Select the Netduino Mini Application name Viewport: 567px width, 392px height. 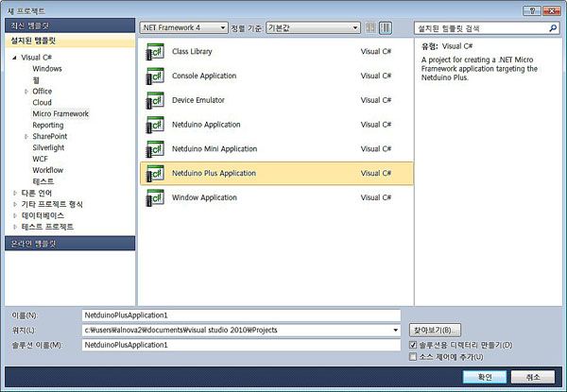tap(215, 149)
